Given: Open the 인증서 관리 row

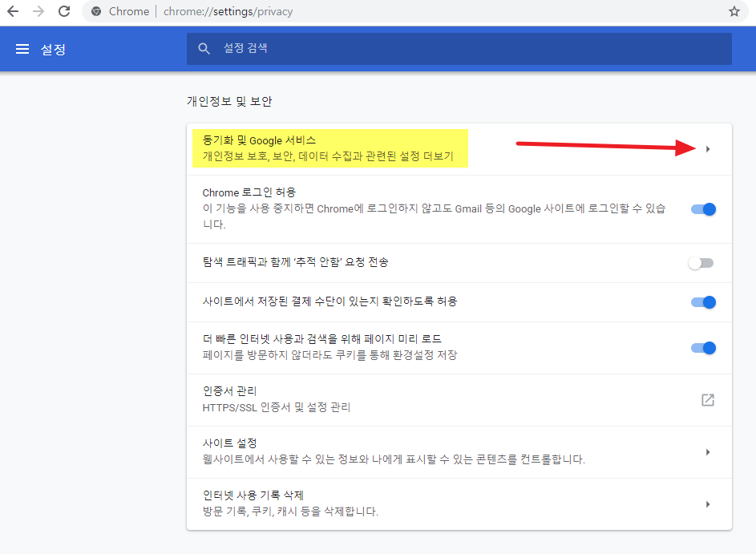Looking at the screenshot, I should coord(459,400).
